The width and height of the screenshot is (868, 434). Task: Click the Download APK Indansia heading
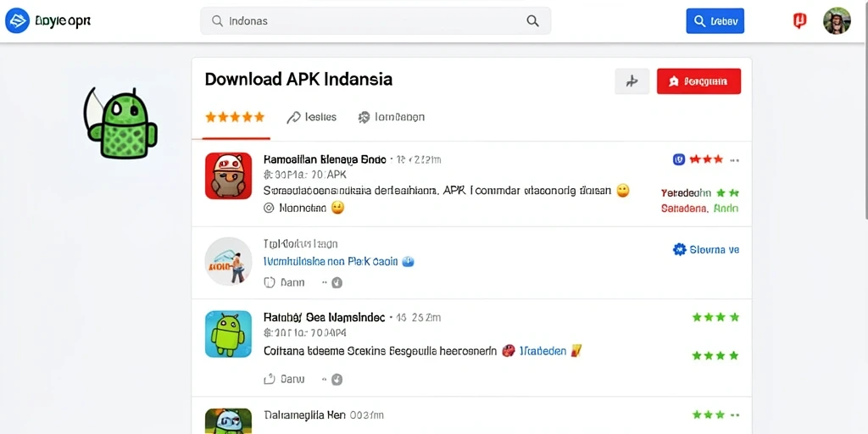(298, 79)
